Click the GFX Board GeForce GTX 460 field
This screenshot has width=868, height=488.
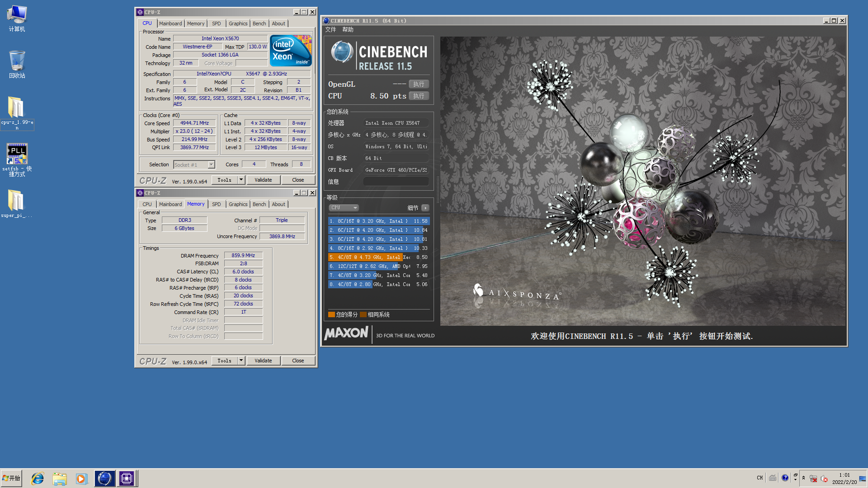(x=396, y=170)
